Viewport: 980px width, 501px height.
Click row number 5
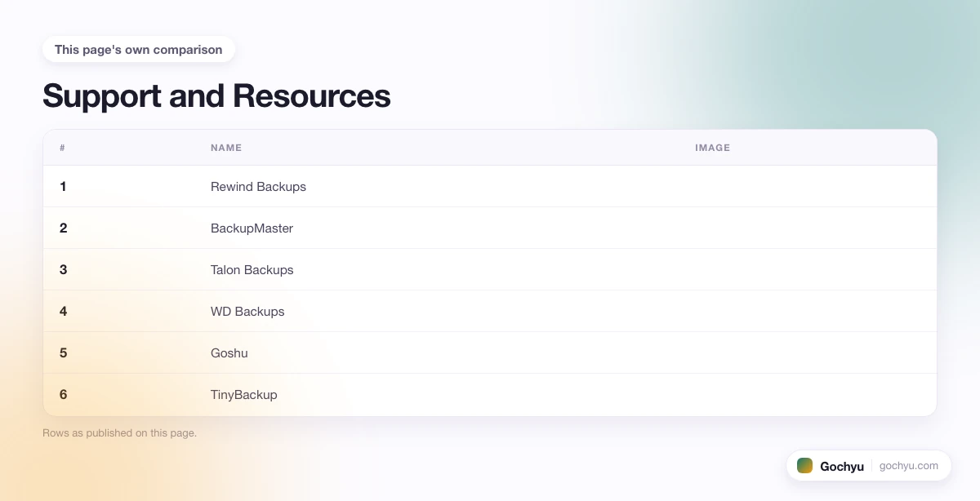pos(64,353)
